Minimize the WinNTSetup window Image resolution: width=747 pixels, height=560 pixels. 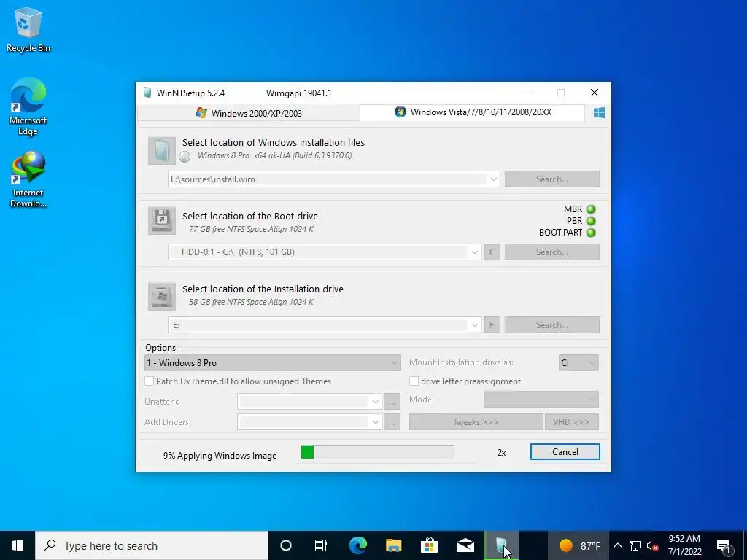(528, 93)
